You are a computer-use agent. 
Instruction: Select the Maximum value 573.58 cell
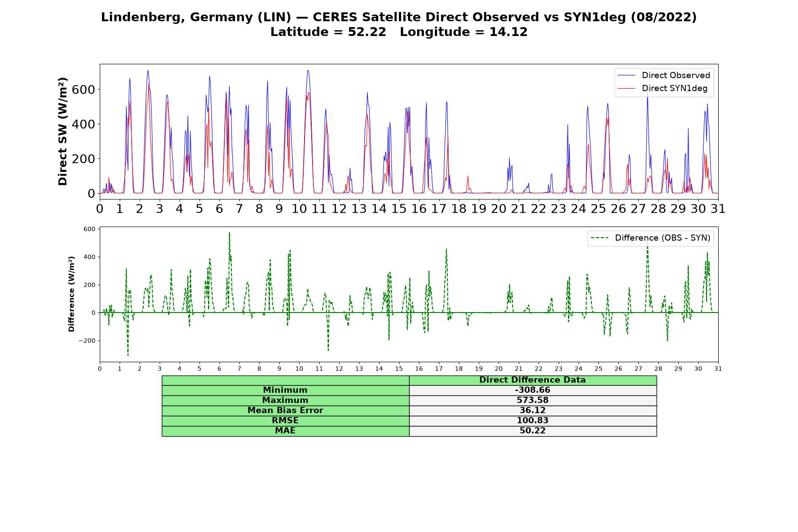(532, 400)
